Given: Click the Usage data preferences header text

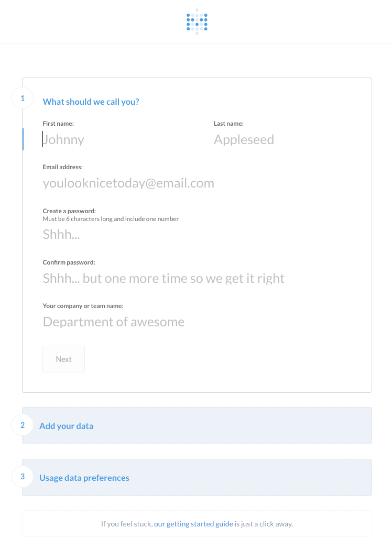Looking at the screenshot, I should pyautogui.click(x=84, y=477).
